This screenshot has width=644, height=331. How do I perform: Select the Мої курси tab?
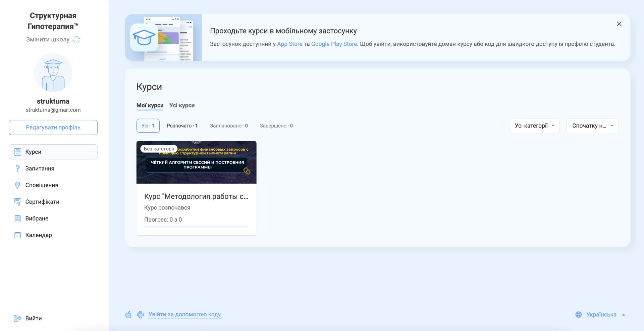coord(150,105)
